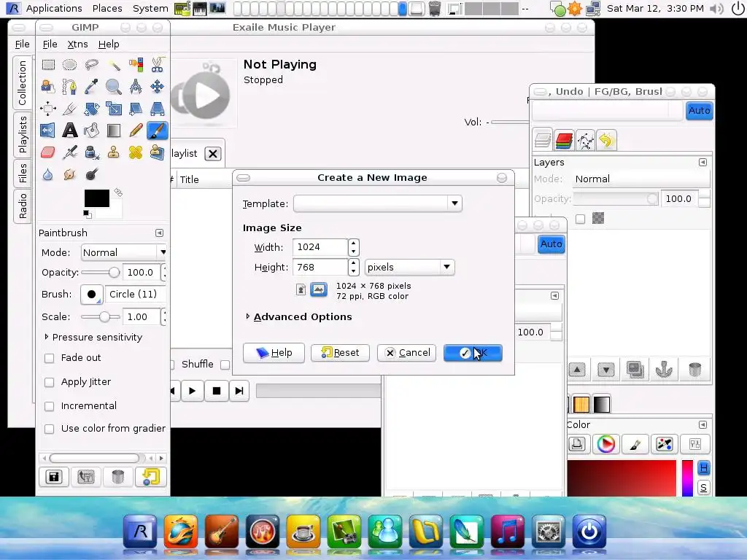
Task: Select the Alignment tool
Action: 48,109
